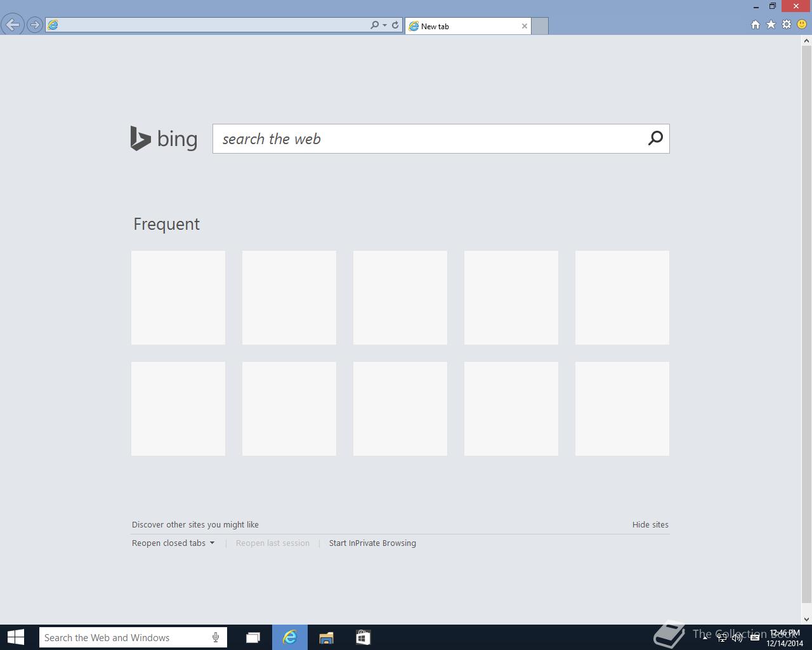Select the 'New tab' browser tab
812x650 pixels.
pyautogui.click(x=468, y=26)
